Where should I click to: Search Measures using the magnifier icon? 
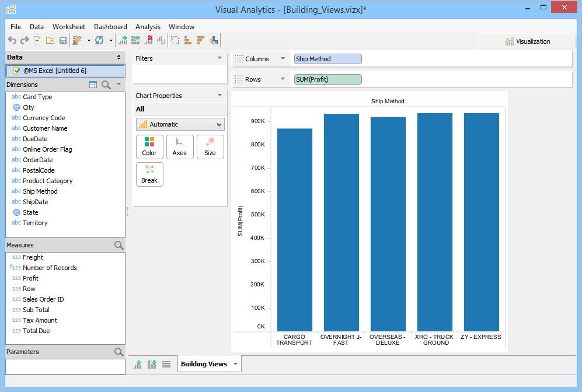[x=119, y=246]
